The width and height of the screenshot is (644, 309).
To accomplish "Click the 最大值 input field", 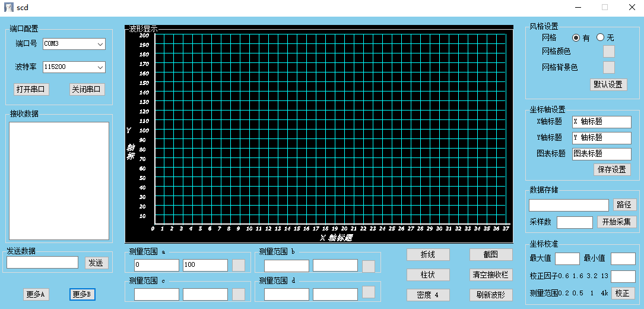I will tap(567, 259).
